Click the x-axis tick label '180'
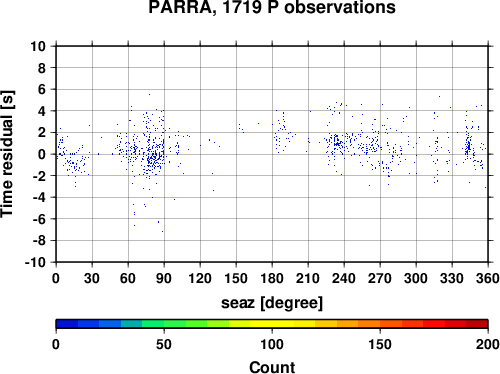This screenshot has height=374, width=500. [x=272, y=278]
